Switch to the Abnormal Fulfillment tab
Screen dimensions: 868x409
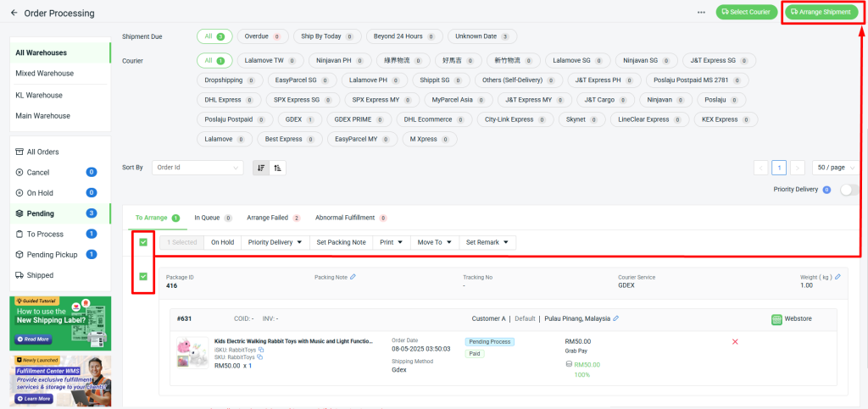[351, 218]
